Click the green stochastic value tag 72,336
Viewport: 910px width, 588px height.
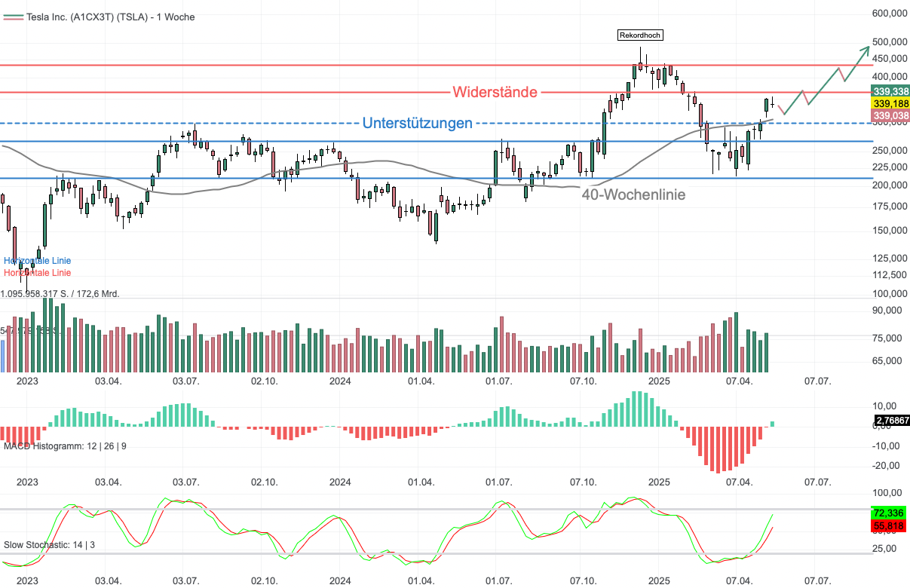[x=888, y=513]
